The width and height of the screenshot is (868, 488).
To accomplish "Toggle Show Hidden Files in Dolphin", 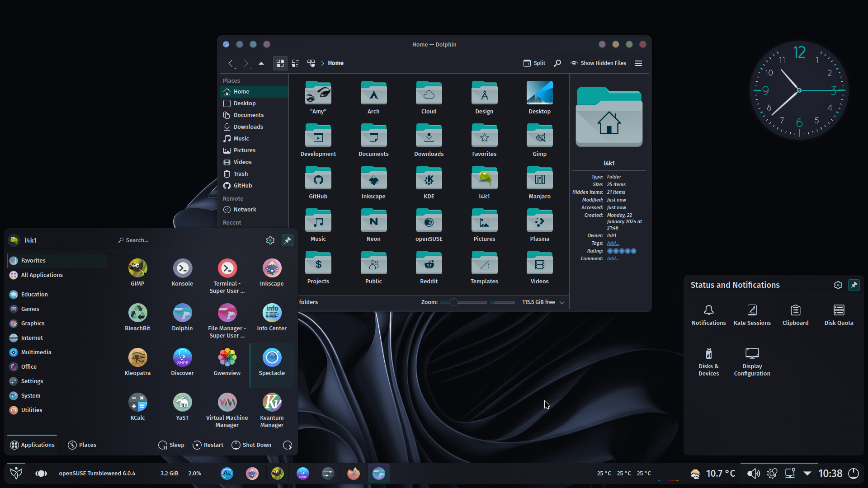I will click(x=598, y=63).
